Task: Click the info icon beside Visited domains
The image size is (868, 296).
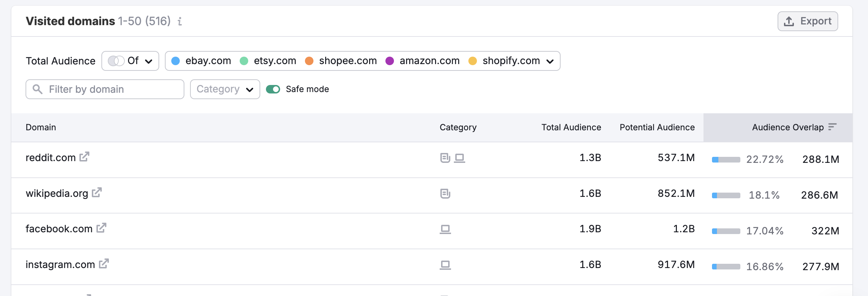Action: coord(180,22)
